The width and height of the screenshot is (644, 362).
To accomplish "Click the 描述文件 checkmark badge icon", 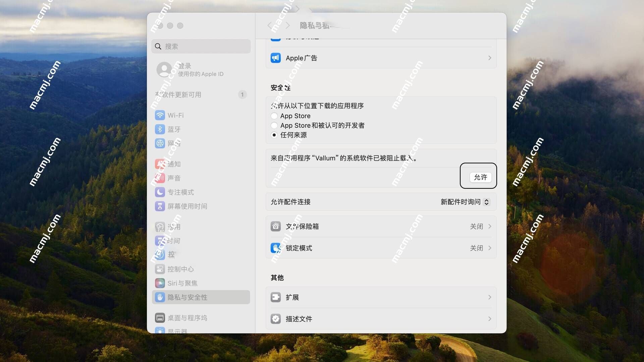I will [x=276, y=319].
